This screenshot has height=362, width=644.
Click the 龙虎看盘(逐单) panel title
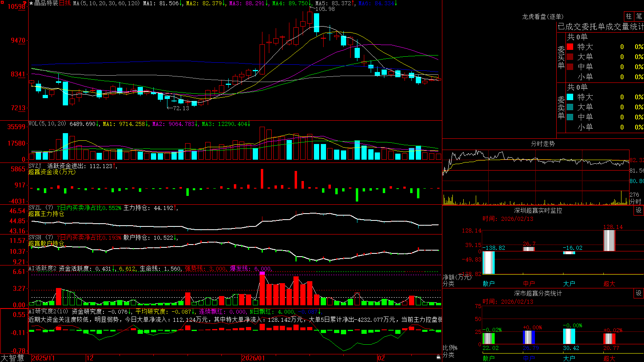pos(543,16)
